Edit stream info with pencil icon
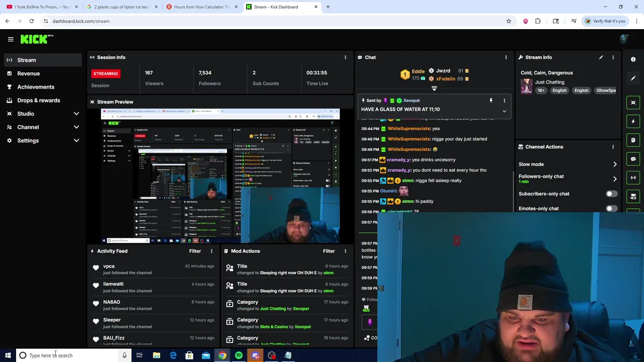 (601, 57)
